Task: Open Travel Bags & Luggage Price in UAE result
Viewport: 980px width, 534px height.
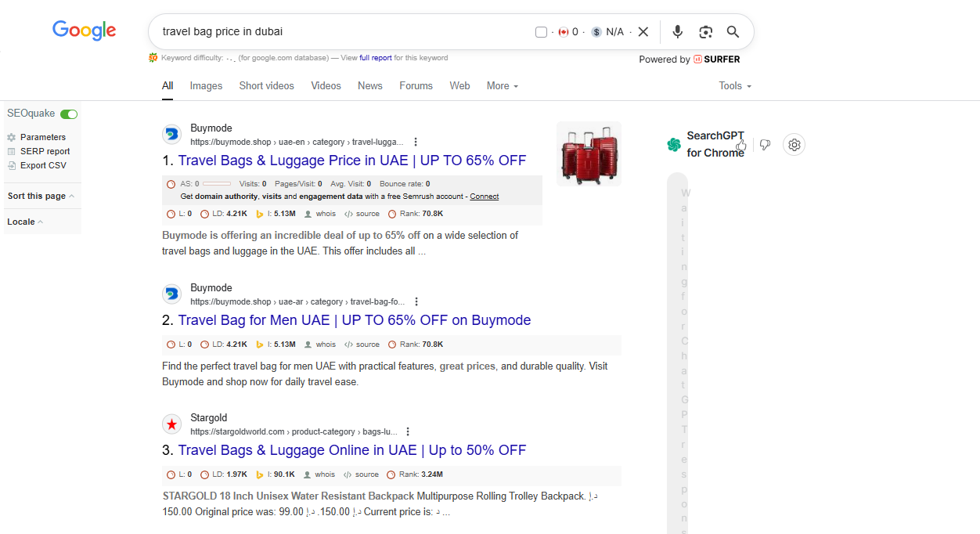Action: click(352, 161)
